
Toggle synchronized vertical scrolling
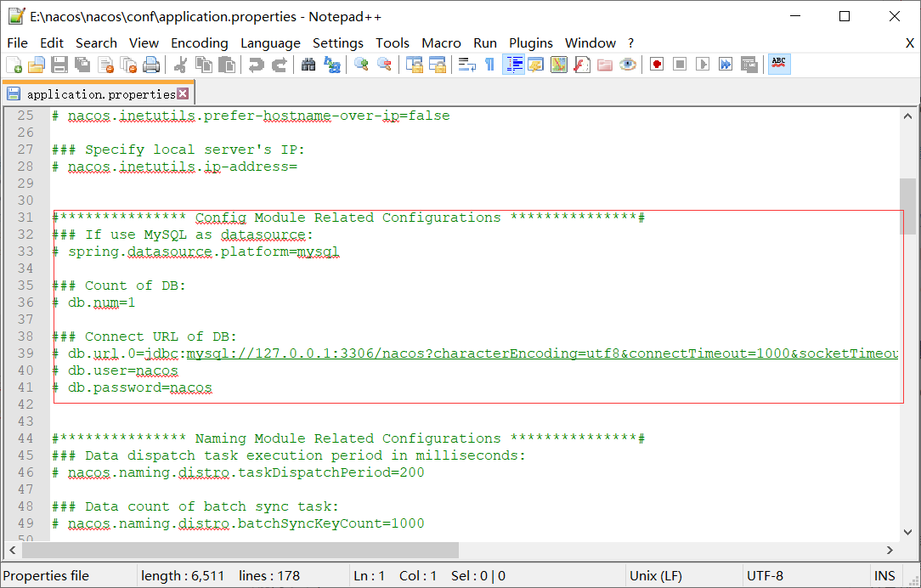pos(414,65)
